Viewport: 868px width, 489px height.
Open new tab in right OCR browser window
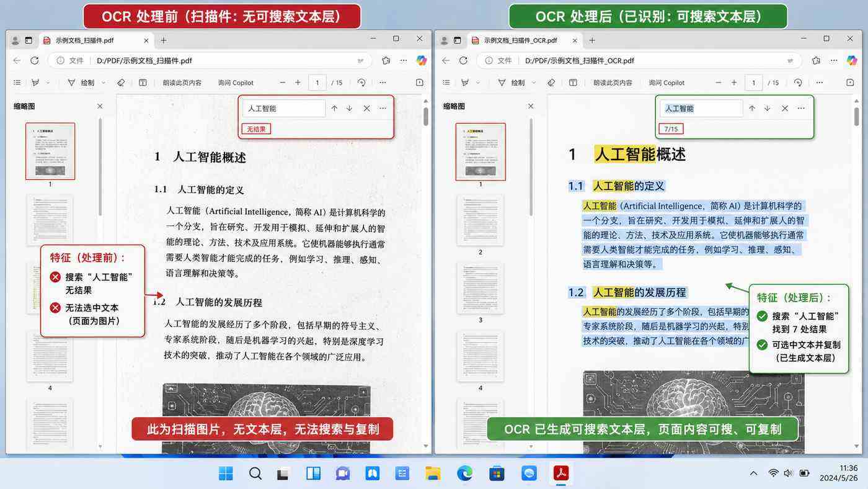point(592,40)
